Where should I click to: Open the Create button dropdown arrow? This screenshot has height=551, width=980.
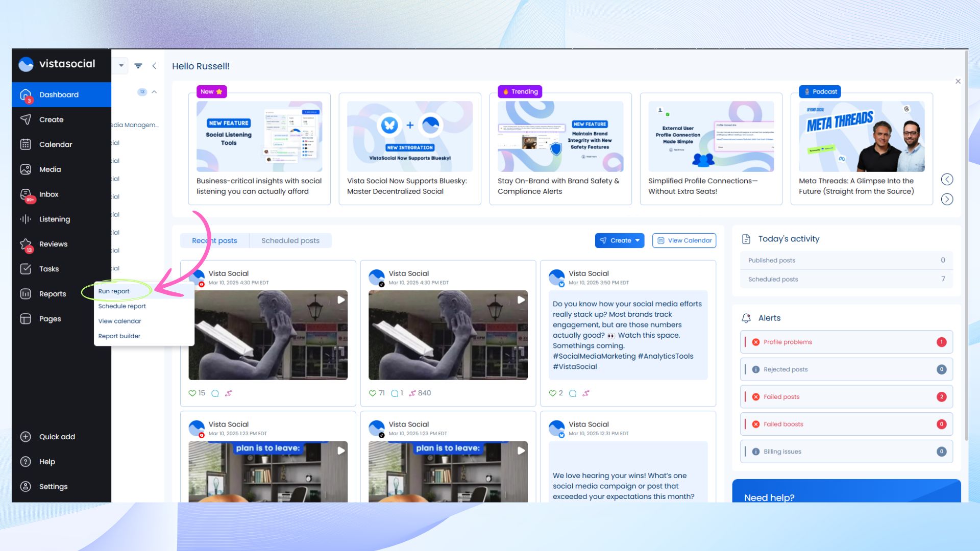click(638, 241)
